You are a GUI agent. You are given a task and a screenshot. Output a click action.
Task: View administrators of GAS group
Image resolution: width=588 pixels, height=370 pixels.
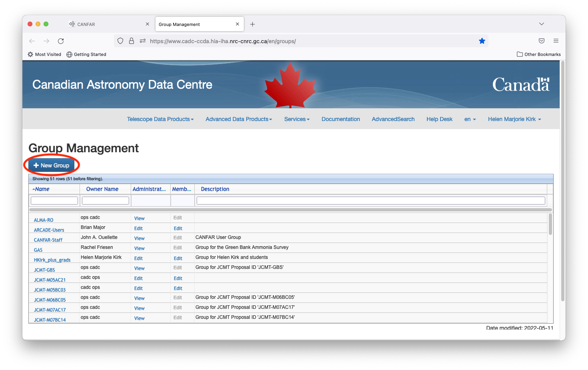pos(140,249)
